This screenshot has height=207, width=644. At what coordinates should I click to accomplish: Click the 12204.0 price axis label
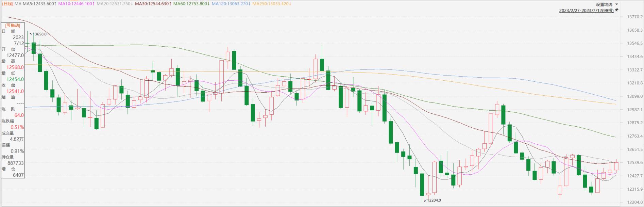point(635,202)
